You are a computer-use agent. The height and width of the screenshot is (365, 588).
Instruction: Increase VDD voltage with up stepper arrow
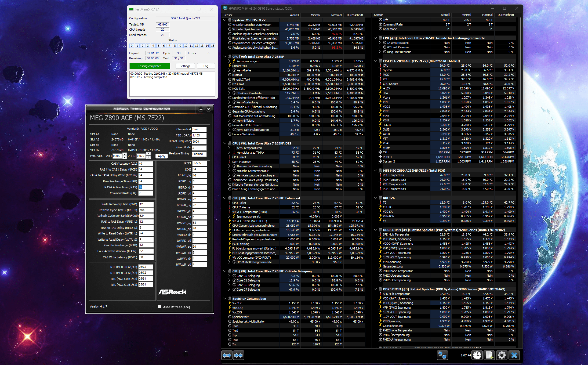[x=125, y=154]
